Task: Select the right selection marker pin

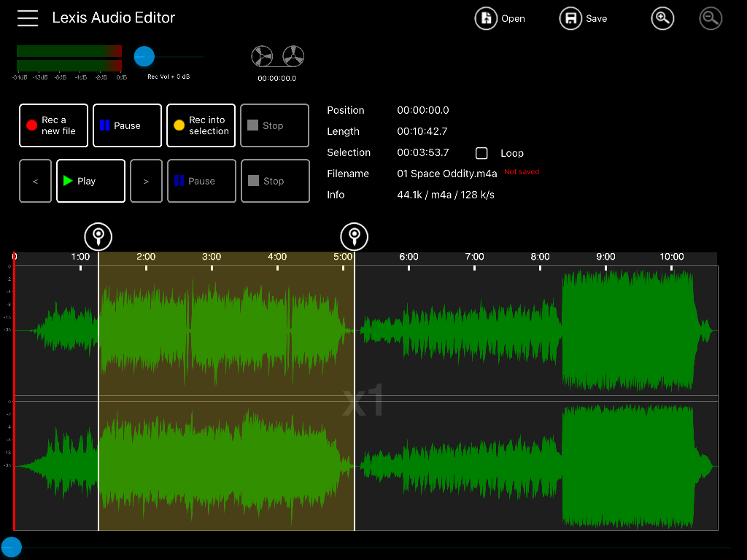Action: pos(355,236)
